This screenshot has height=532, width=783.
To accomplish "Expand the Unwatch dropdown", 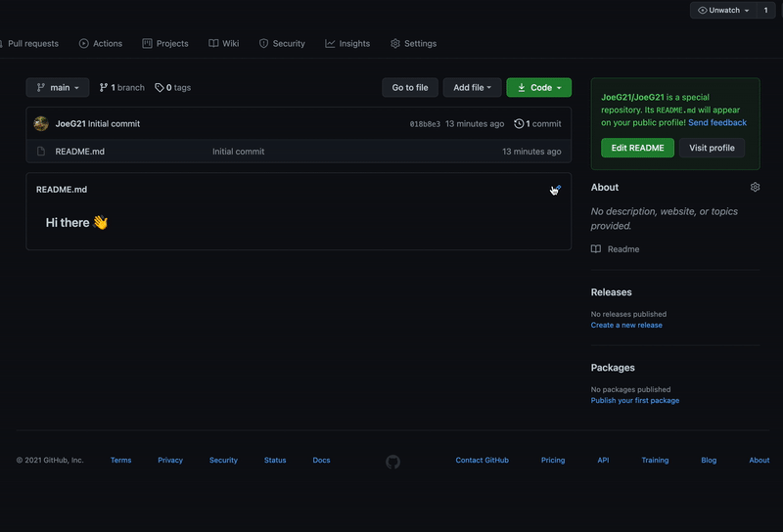I will coord(723,10).
